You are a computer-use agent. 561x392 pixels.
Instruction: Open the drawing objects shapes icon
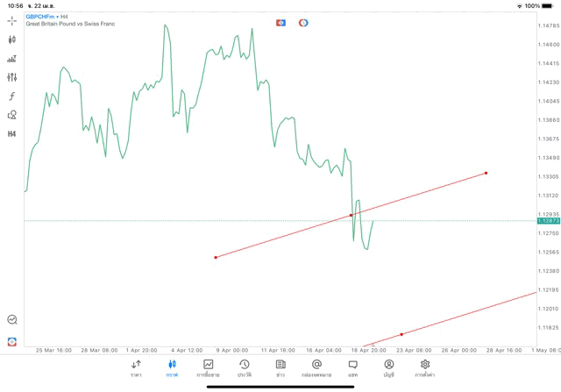coord(12,115)
